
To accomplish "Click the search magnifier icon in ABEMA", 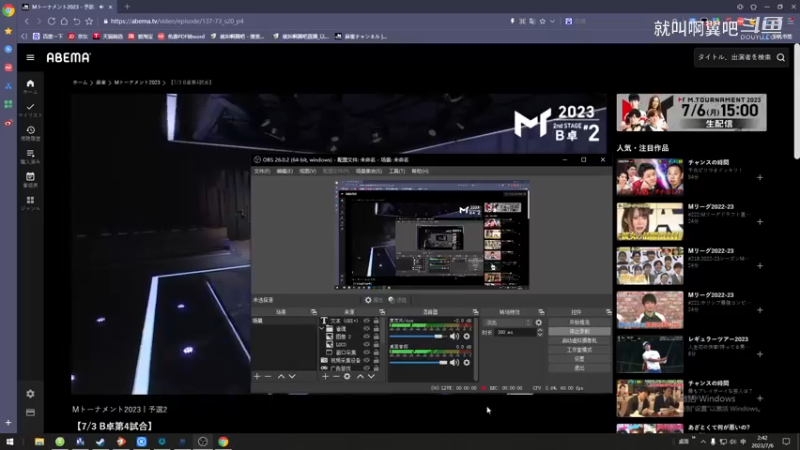I will (x=781, y=58).
